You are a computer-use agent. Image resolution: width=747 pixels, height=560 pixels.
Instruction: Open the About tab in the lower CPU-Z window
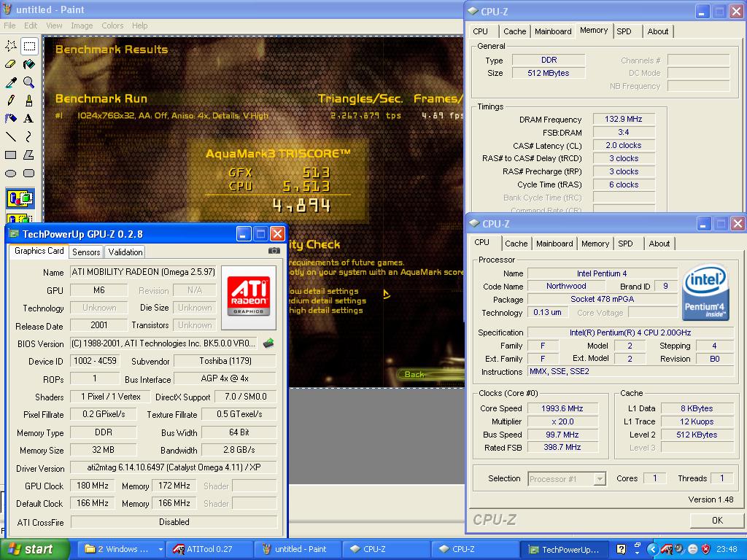coord(659,244)
